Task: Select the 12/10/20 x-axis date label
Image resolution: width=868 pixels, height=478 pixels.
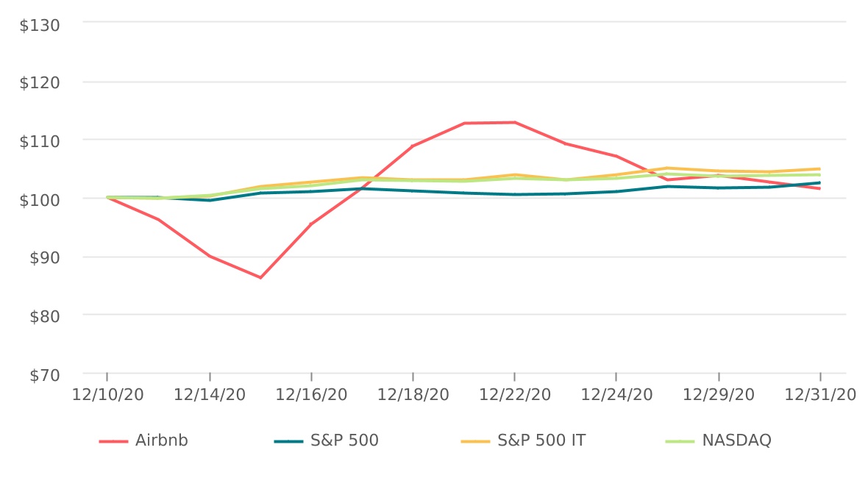Action: 107,395
